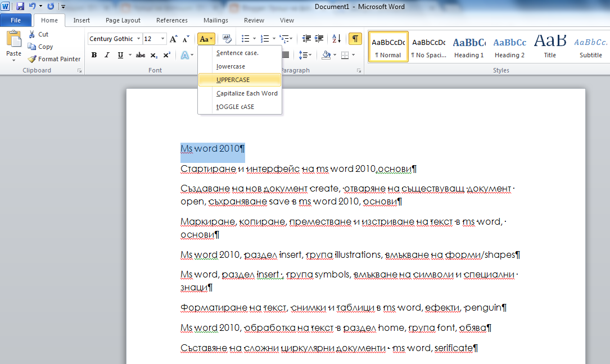This screenshot has height=364, width=610.
Task: Apply the Heading 1 style
Action: (x=469, y=47)
